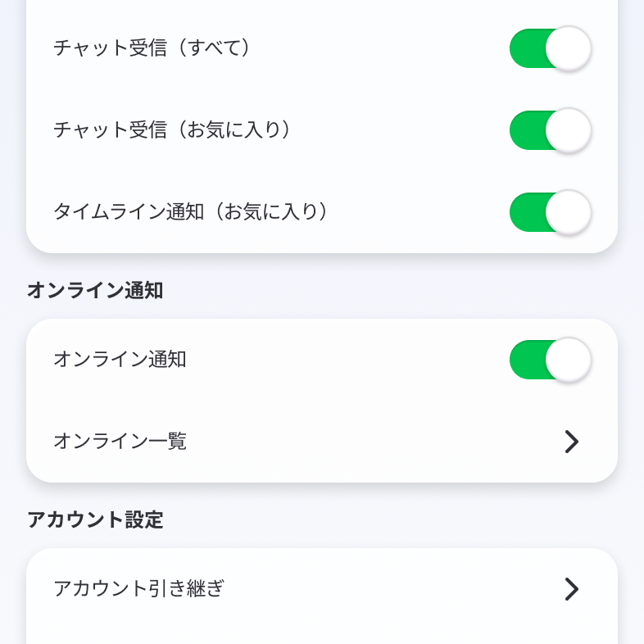644x644 pixels.
Task: Click green track of タイムライン通知 toggle
Action: tap(527, 212)
